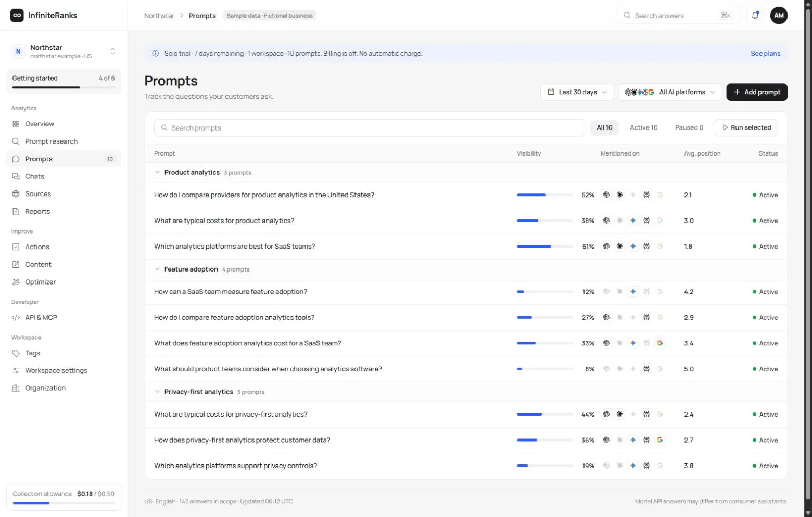Open the All AI platforms filter dropdown
Screen dimensions: 812x517
(x=670, y=92)
